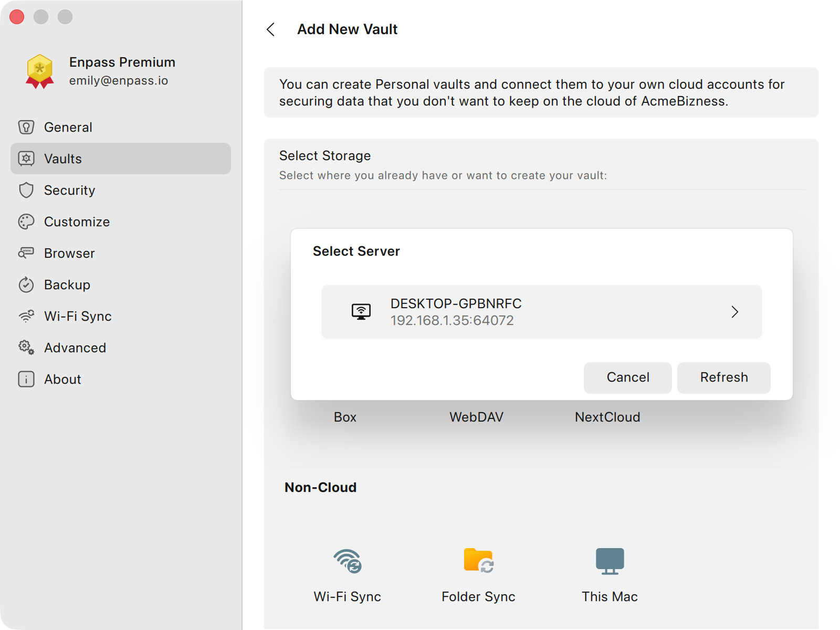Open the chevron for DESKTOP-GPBNRFC server

pos(735,312)
